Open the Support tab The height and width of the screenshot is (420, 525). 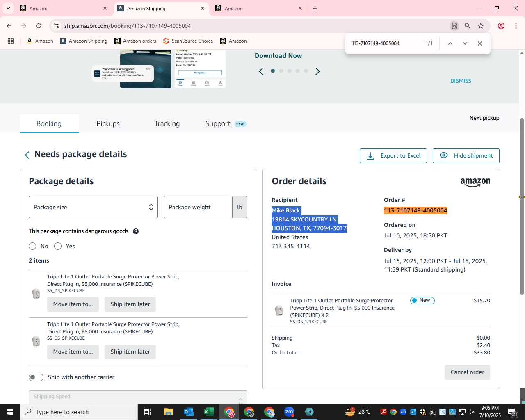226,123
